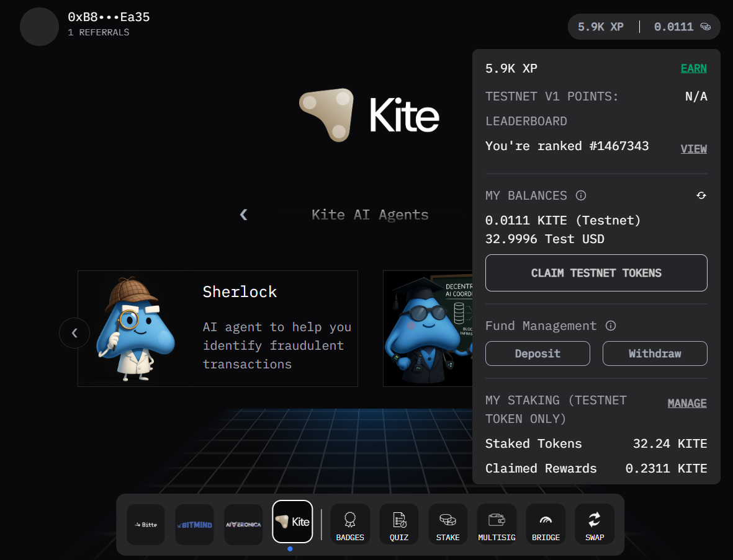This screenshot has width=733, height=560.
Task: Click Staked Tokens 32.24 KITE value
Action: click(x=670, y=443)
